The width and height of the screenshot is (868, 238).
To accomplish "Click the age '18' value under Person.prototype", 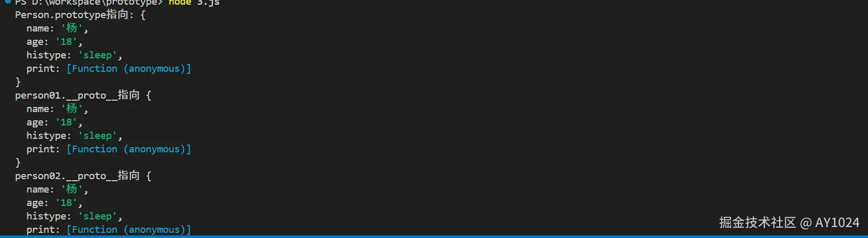I will point(66,42).
